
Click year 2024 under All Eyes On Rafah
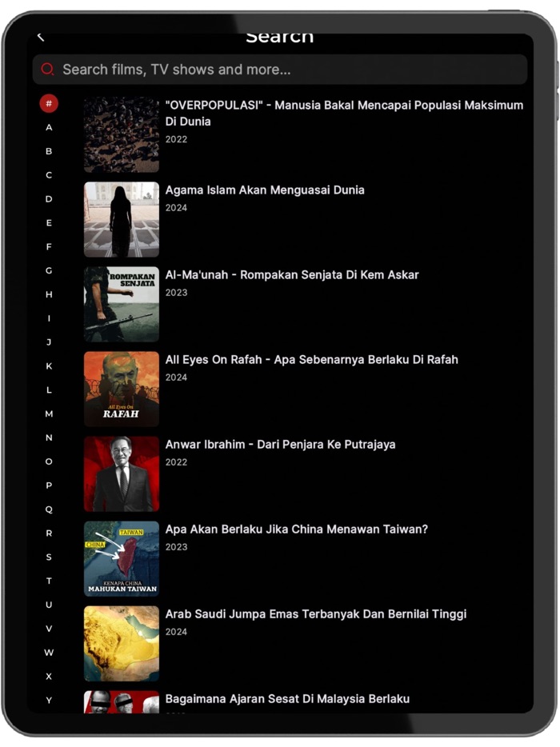point(176,377)
